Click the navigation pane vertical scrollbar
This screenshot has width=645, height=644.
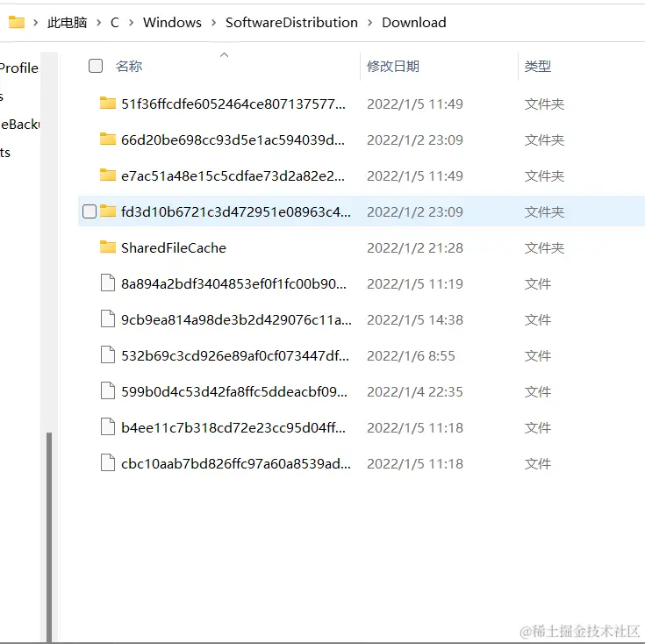[x=49, y=537]
